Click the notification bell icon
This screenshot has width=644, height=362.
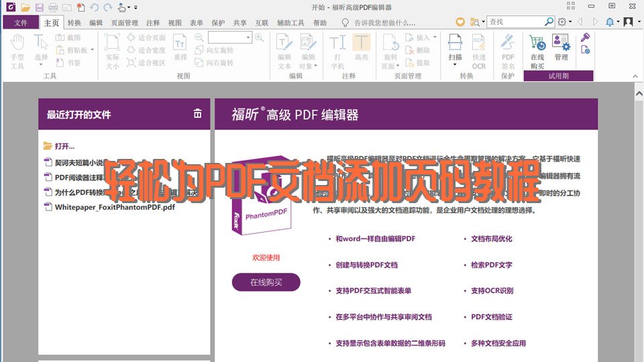[610, 21]
